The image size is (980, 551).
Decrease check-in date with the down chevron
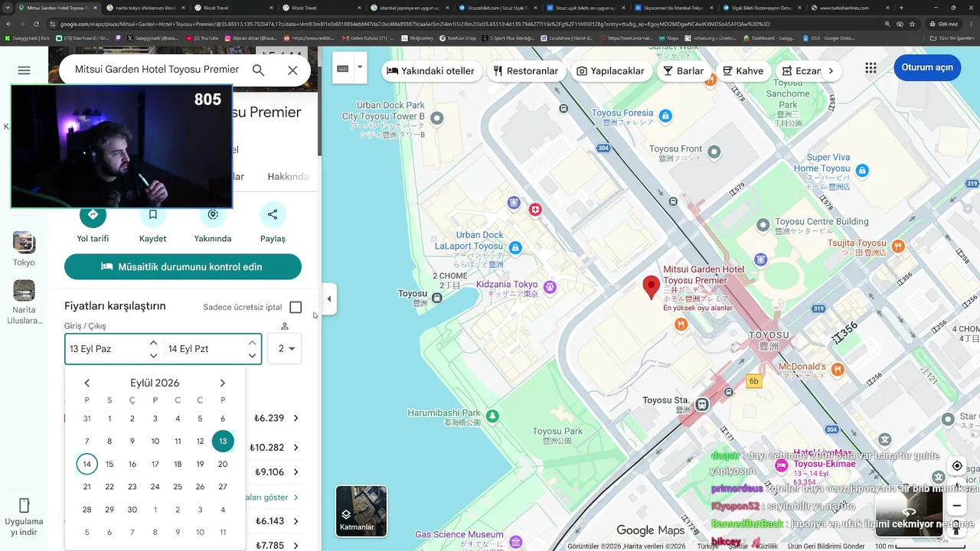(153, 356)
